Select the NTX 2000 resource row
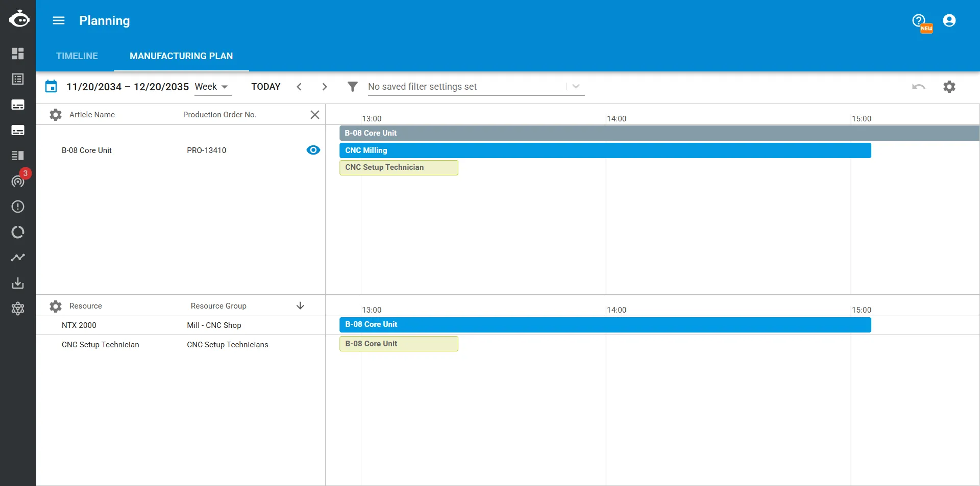The height and width of the screenshot is (486, 980). click(x=181, y=325)
